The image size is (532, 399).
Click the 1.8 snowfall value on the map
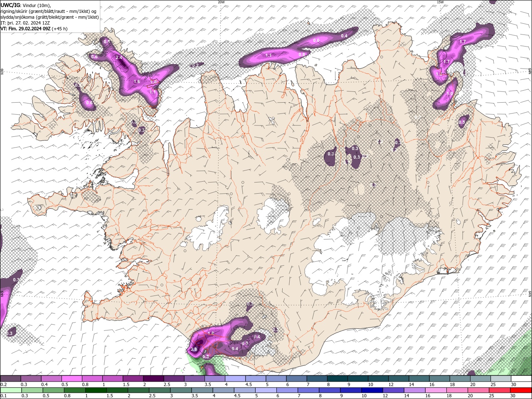[x=210, y=333]
